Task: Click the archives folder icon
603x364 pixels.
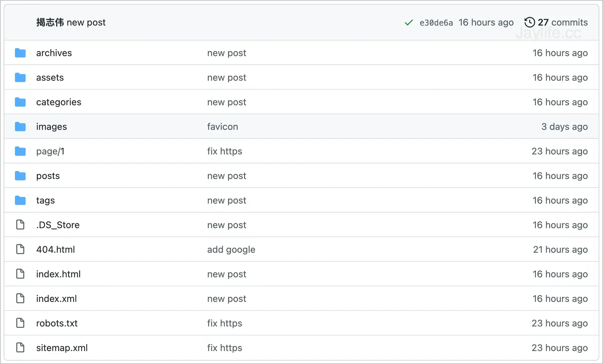Action: click(20, 53)
